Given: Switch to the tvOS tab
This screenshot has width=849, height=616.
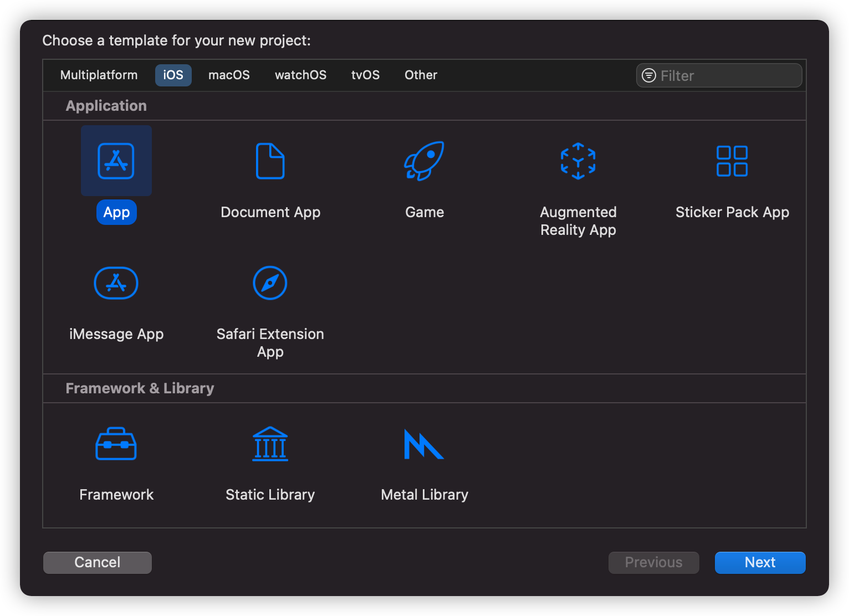Looking at the screenshot, I should (365, 75).
